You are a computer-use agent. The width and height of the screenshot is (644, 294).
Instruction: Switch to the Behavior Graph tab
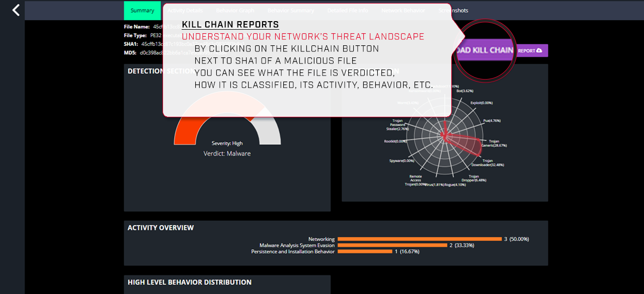[235, 11]
